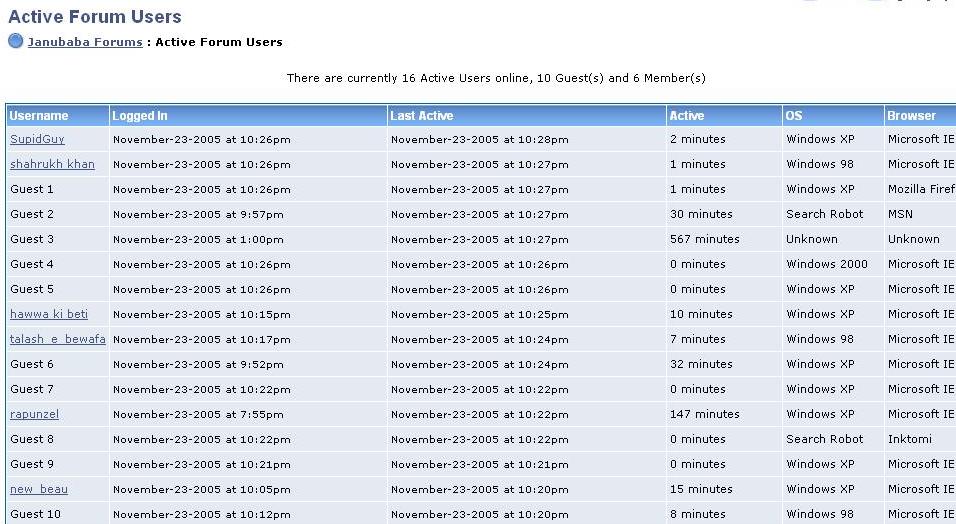
Task: Visit rapunzel's profile page
Action: (x=34, y=414)
